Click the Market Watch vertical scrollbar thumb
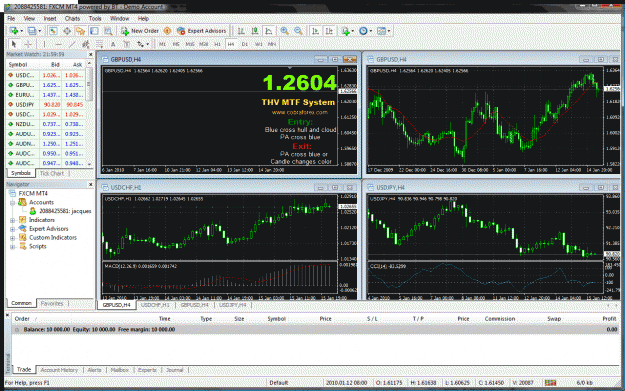The height and width of the screenshot is (391, 625). point(89,83)
